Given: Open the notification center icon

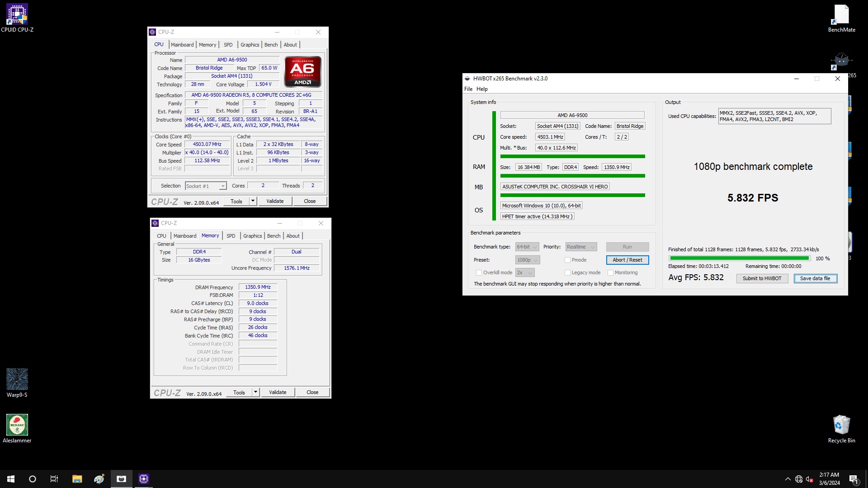Looking at the screenshot, I should (854, 479).
